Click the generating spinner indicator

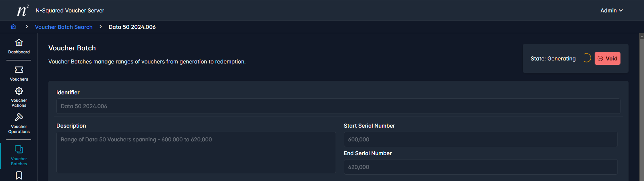[587, 58]
